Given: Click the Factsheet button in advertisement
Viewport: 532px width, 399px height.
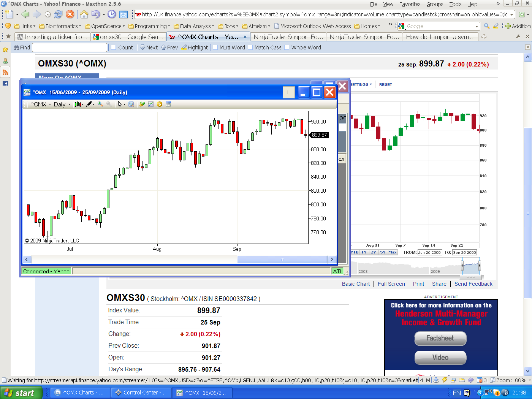Looking at the screenshot, I should coord(440,338).
